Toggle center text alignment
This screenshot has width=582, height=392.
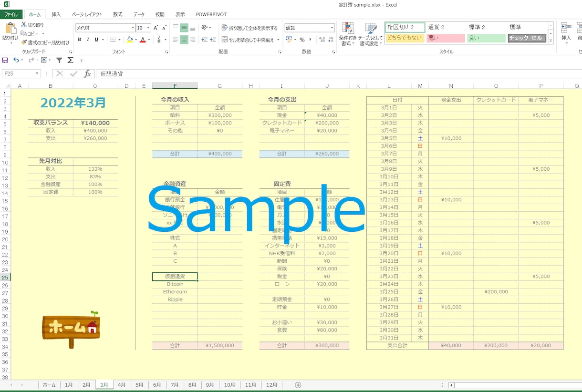point(184,40)
